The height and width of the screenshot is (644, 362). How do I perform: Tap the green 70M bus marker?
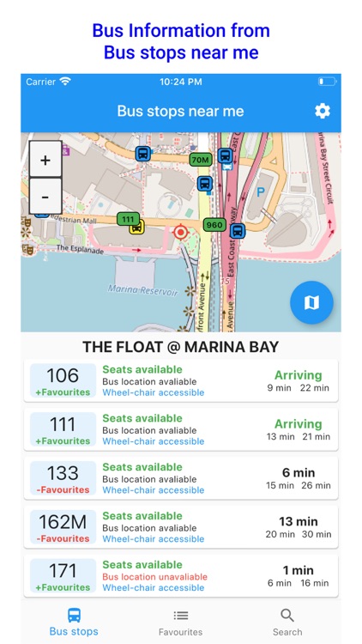click(200, 160)
